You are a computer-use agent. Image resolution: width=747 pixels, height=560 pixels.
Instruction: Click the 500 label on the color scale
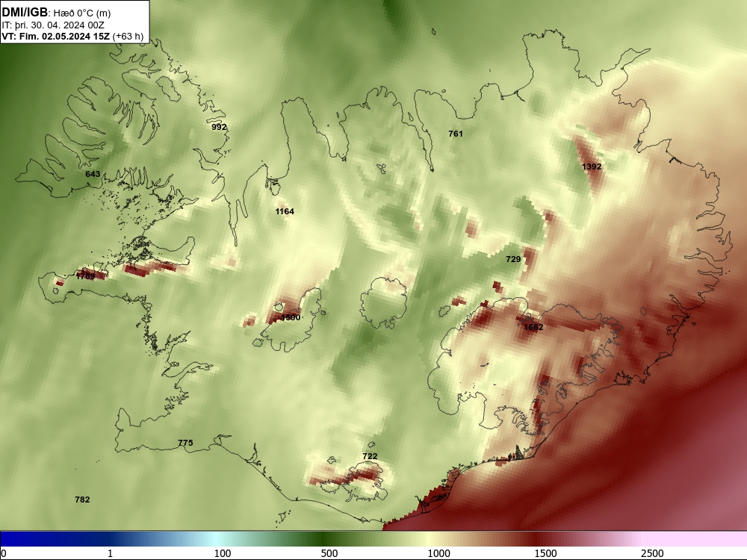click(x=329, y=553)
